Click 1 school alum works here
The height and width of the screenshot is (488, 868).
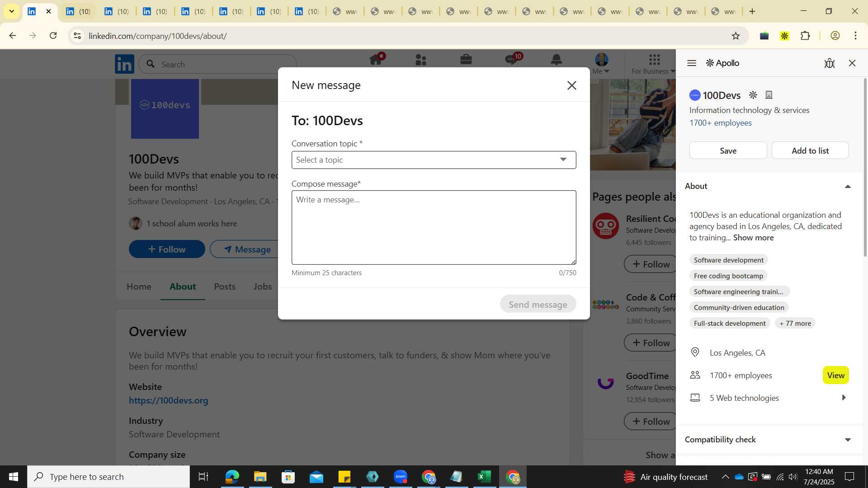click(x=191, y=223)
